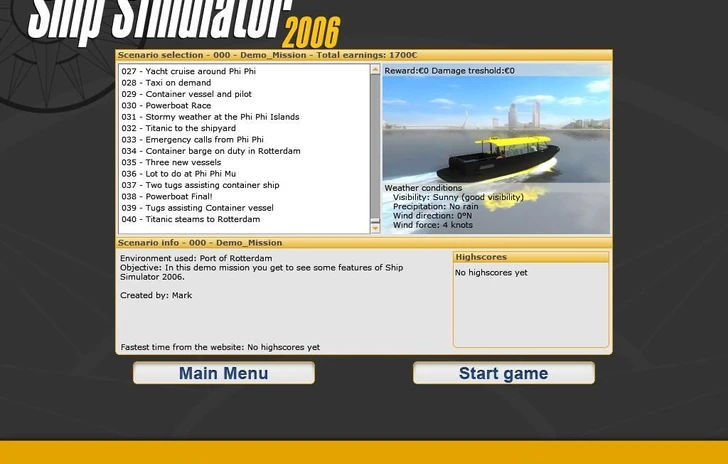Image resolution: width=728 pixels, height=464 pixels.
Task: Return to the Main Menu
Action: point(223,373)
